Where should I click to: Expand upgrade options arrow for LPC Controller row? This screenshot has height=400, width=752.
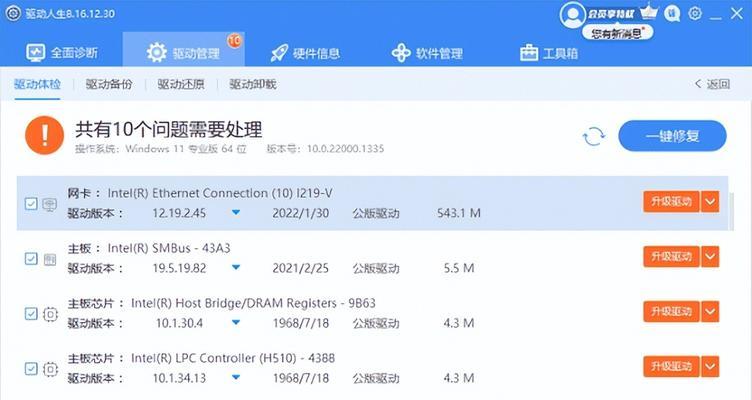[710, 366]
